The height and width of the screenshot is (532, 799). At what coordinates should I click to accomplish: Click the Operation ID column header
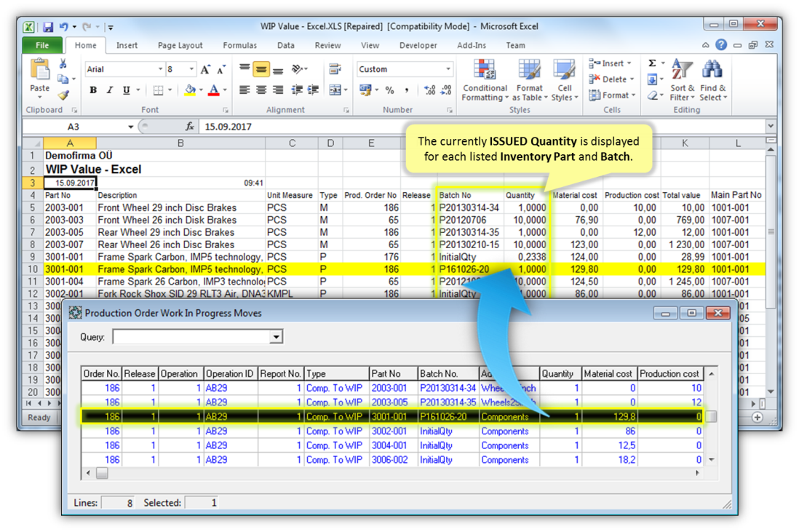[x=230, y=373]
